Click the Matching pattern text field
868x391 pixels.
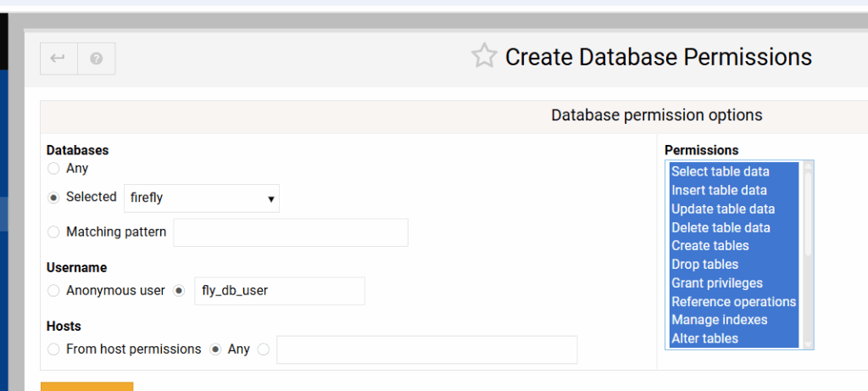[291, 232]
